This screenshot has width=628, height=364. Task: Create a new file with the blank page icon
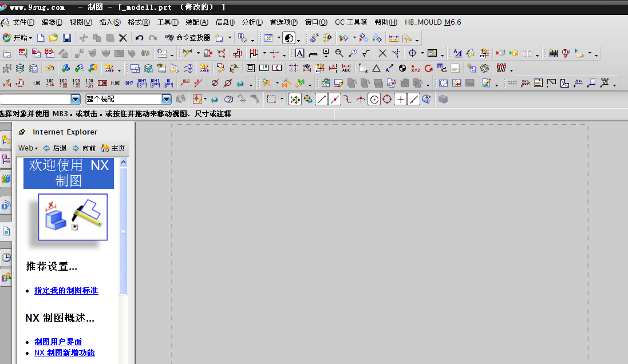[x=41, y=38]
